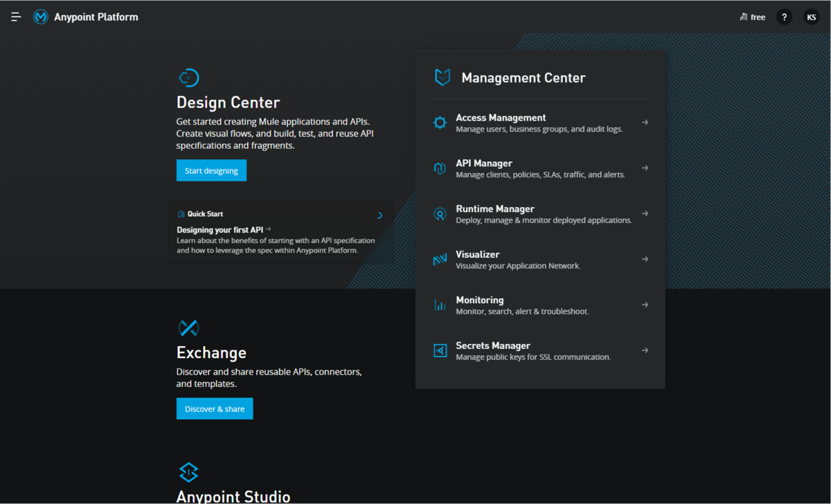Open the help question mark icon
The width and height of the screenshot is (831, 504).
784,17
